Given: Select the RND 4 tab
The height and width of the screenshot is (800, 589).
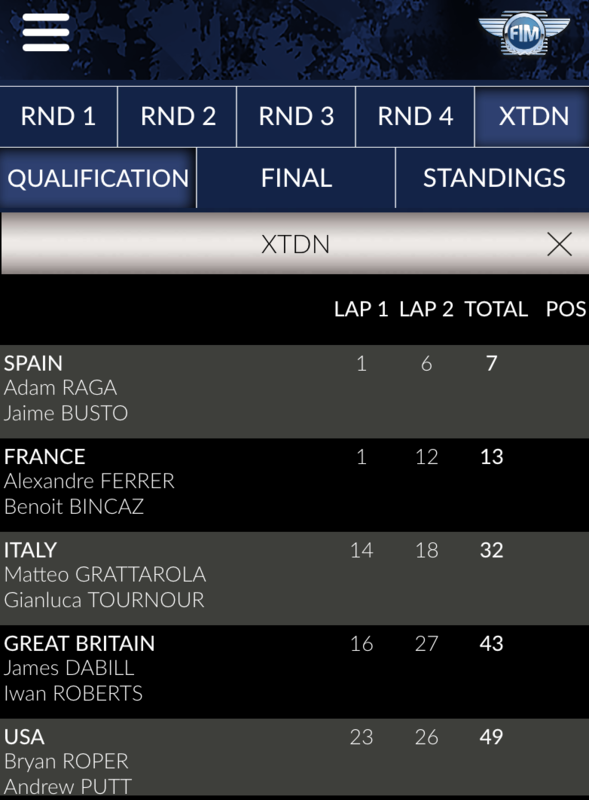Looking at the screenshot, I should (415, 116).
